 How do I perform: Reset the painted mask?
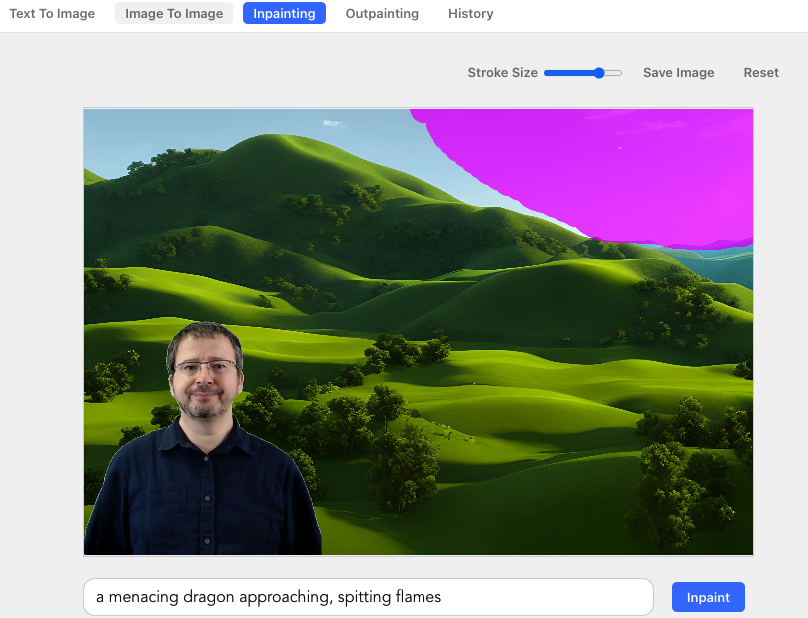click(x=760, y=73)
